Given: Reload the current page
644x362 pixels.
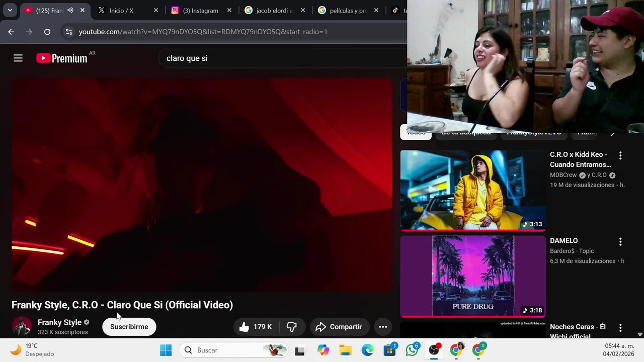Looking at the screenshot, I should (47, 32).
